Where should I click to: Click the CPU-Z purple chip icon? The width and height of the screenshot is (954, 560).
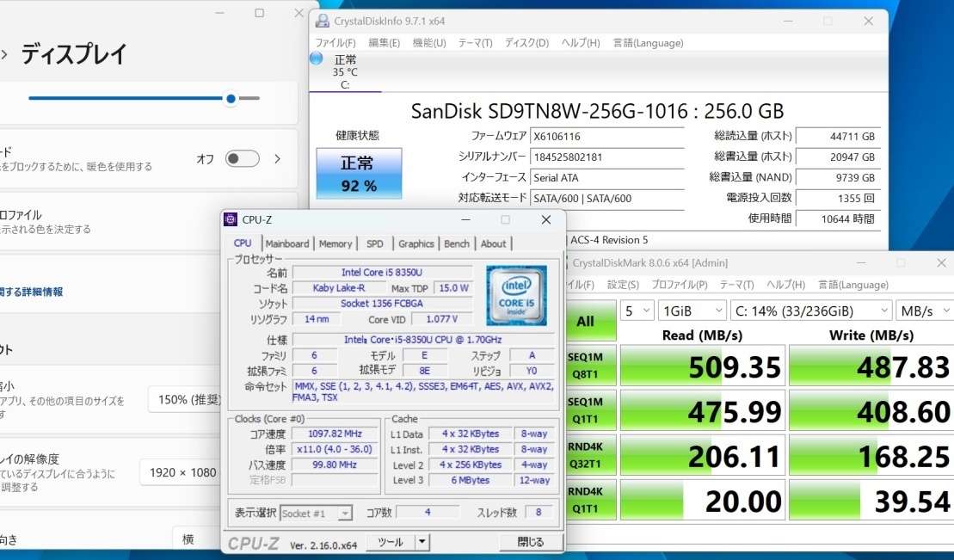pos(231,219)
